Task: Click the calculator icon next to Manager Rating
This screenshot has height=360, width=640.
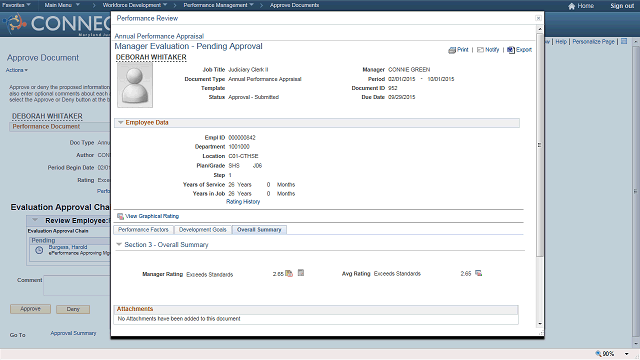Action: (x=301, y=273)
